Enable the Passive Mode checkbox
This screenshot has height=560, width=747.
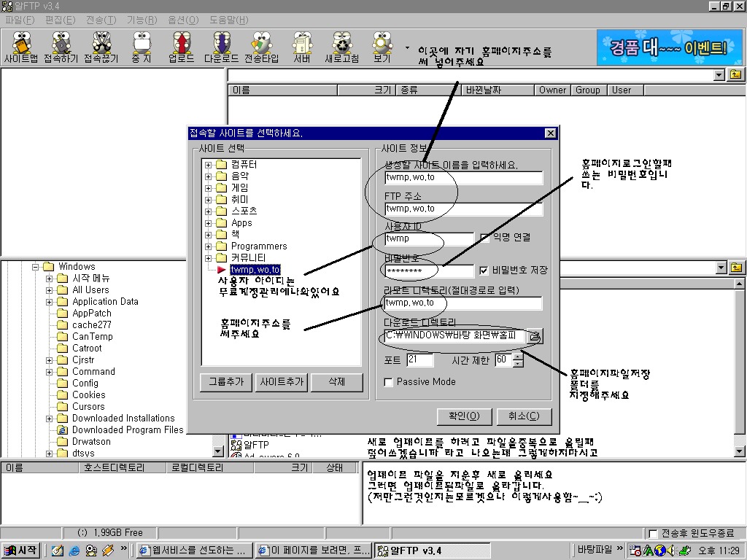pos(389,382)
